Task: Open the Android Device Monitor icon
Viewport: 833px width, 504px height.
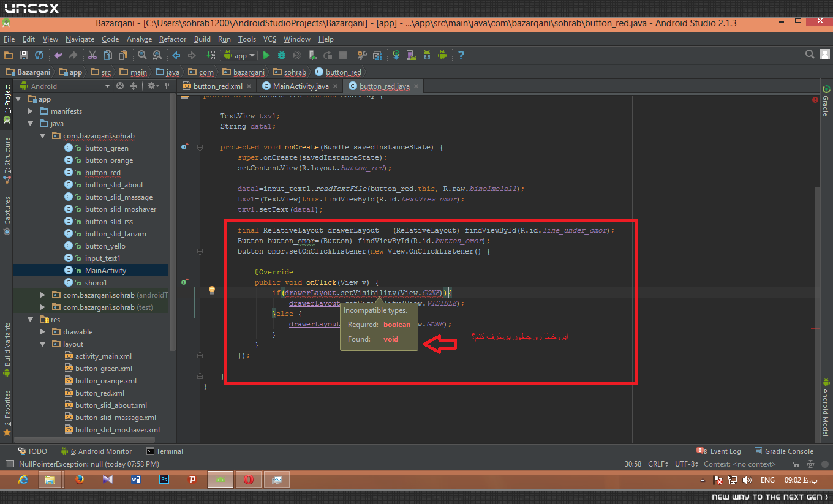Action: (x=442, y=55)
